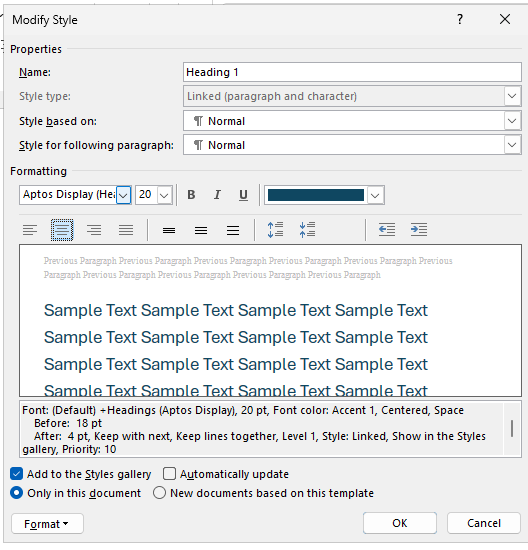This screenshot has width=528, height=550.
Task: Click 'Style for following paragraph:' label
Action: (96, 145)
